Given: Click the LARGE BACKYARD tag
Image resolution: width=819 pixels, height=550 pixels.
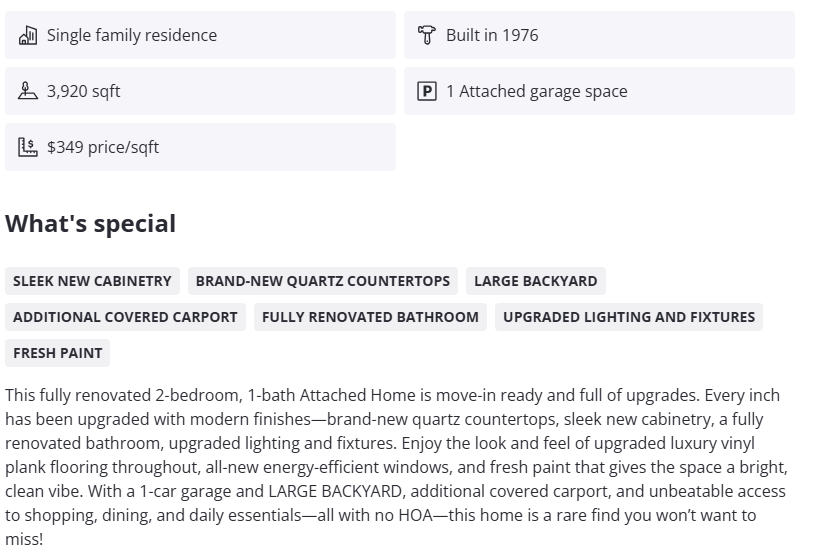Looking at the screenshot, I should coord(535,281).
